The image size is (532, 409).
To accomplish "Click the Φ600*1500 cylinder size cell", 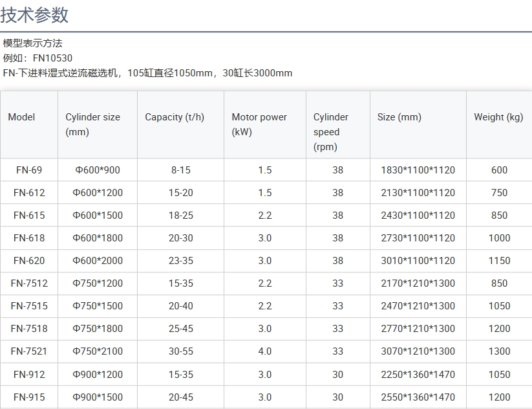I will 98,216.
